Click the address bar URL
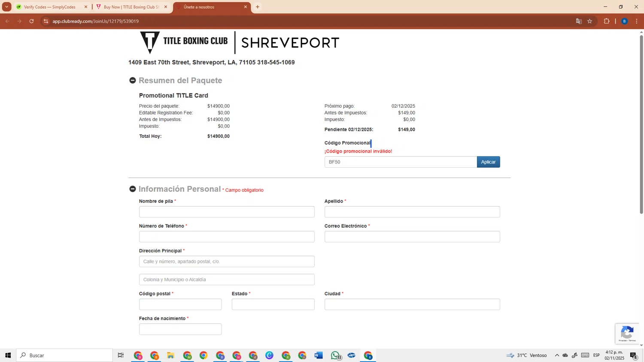 (96, 21)
